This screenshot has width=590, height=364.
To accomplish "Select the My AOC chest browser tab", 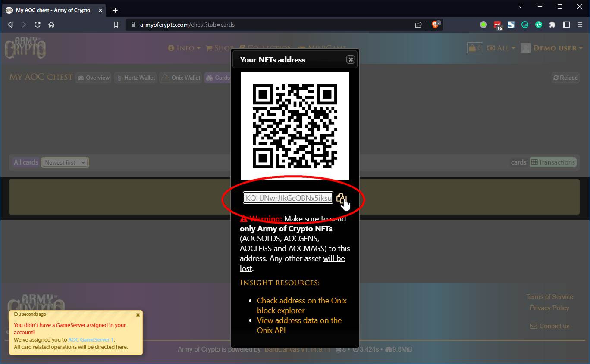I will tap(54, 10).
